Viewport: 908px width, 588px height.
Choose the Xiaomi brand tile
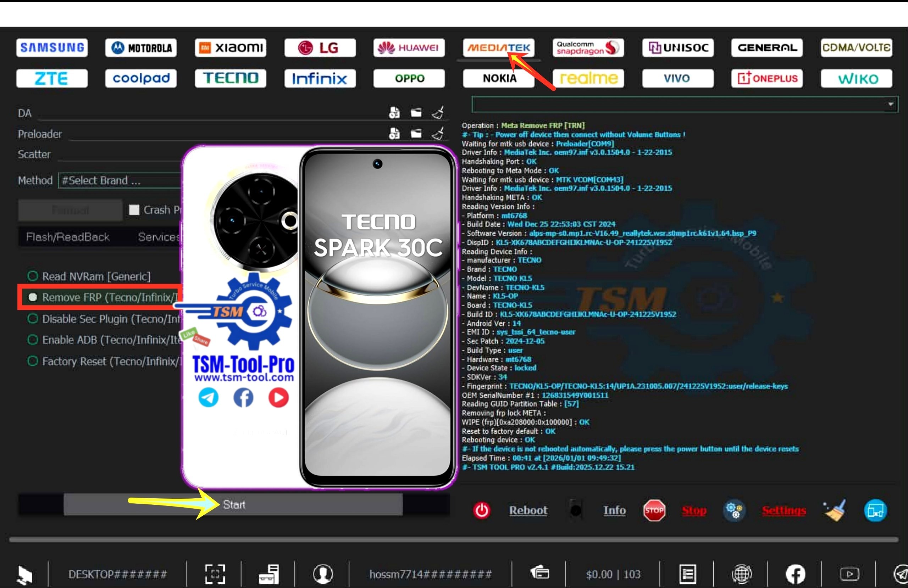231,47
